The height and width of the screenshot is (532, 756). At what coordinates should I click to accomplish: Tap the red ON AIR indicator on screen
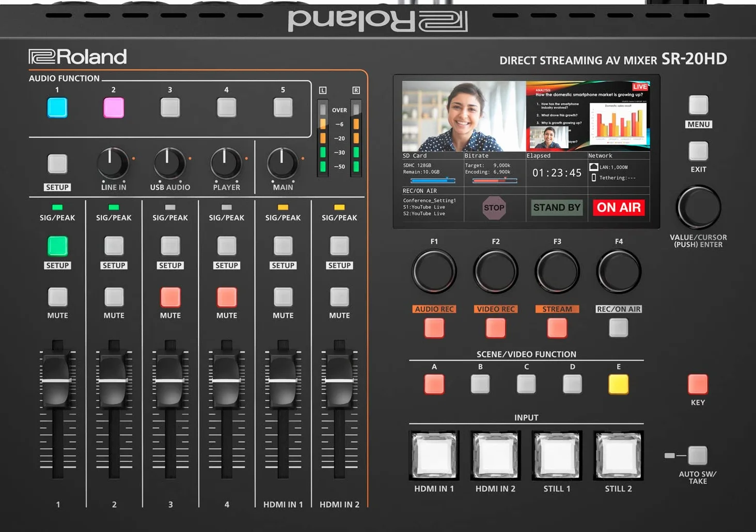point(619,208)
